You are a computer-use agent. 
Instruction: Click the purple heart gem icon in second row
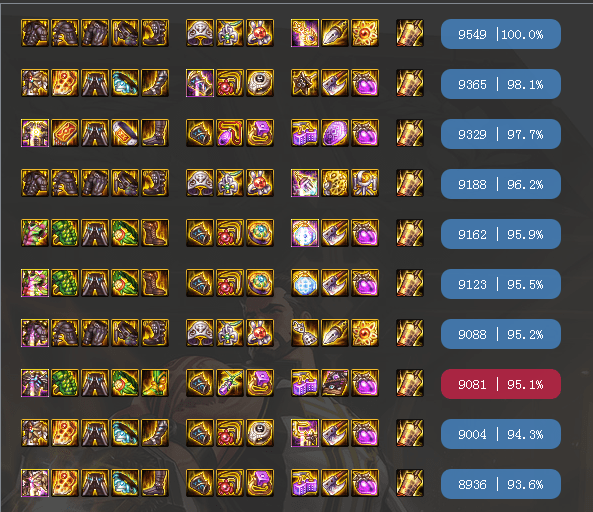coord(365,83)
